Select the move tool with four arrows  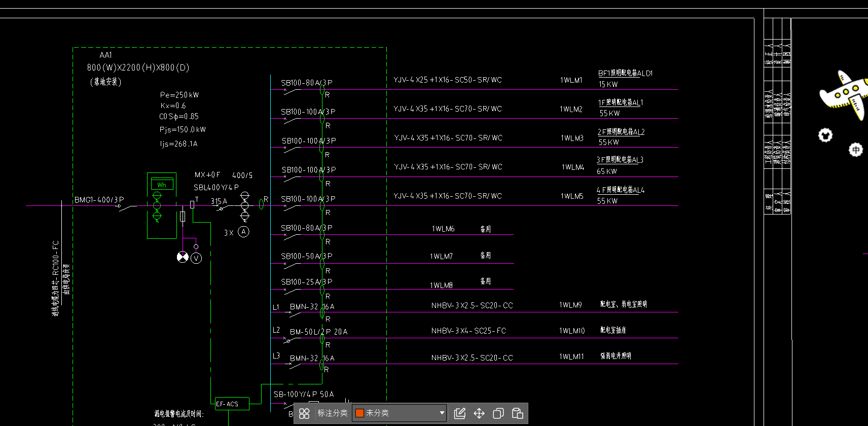[x=479, y=413]
